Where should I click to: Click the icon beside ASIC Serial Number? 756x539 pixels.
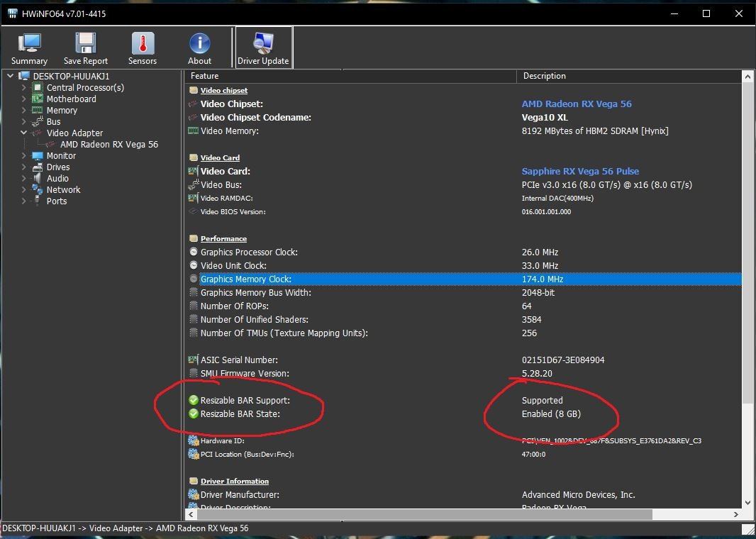point(194,360)
